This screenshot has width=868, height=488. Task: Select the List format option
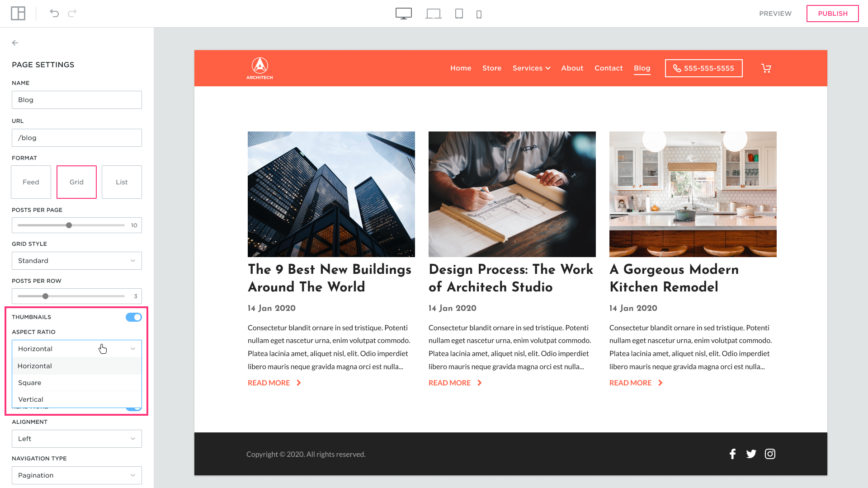(x=122, y=182)
